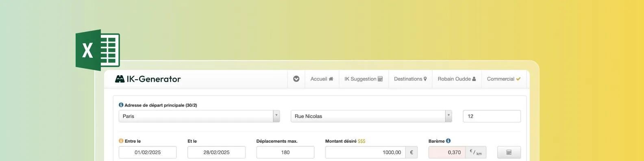Open the Destinations menu item
This screenshot has width=644, height=161.
(x=410, y=79)
